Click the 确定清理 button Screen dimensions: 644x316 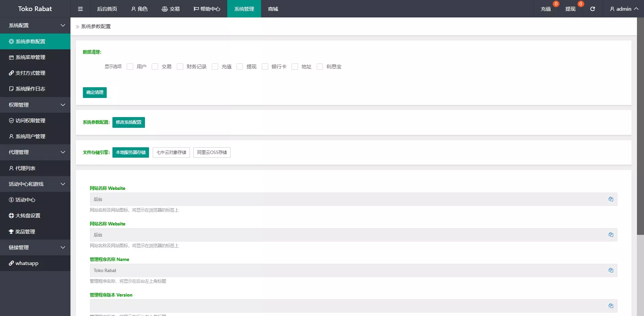pyautogui.click(x=95, y=93)
